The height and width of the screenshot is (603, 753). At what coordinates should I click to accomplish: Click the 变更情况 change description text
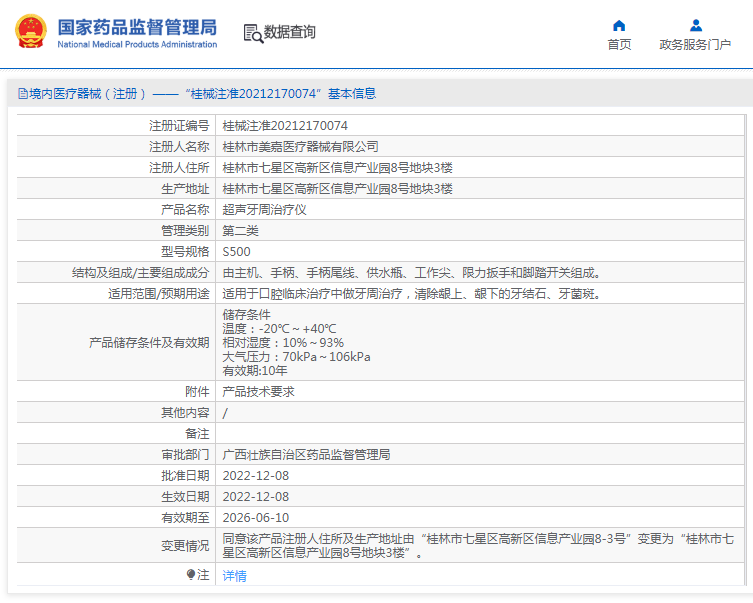tap(478, 546)
